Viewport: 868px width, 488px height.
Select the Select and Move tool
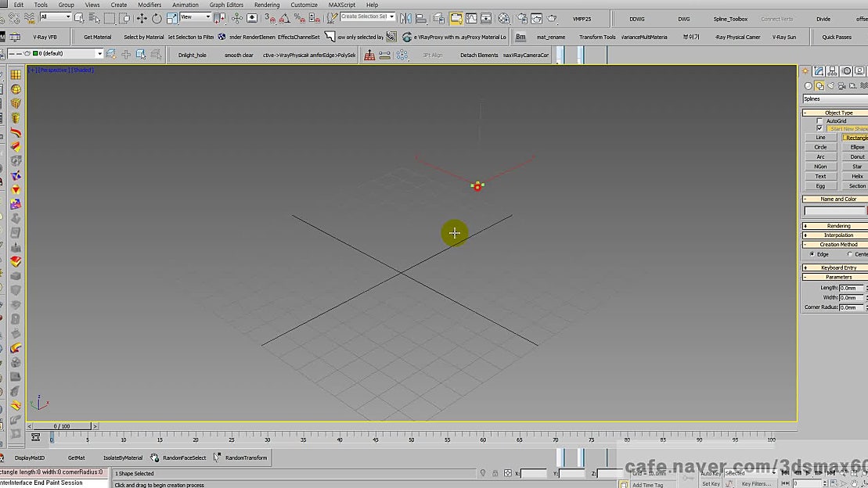tap(142, 18)
